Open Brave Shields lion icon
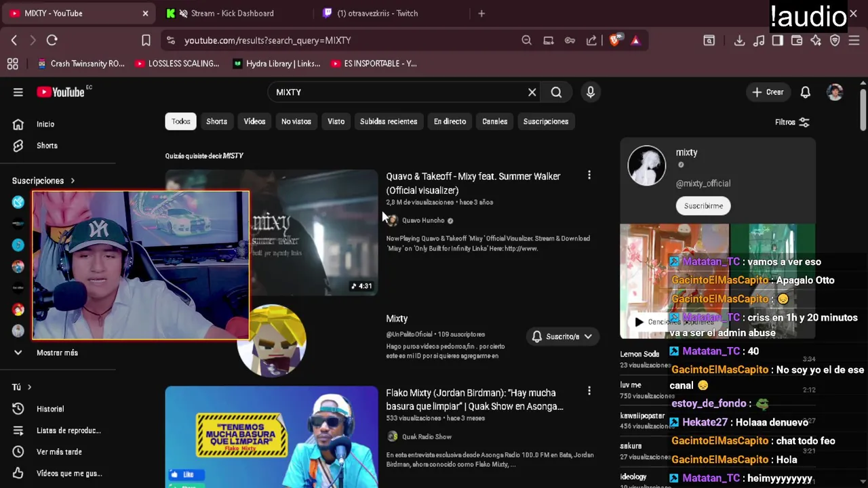 [x=614, y=41]
